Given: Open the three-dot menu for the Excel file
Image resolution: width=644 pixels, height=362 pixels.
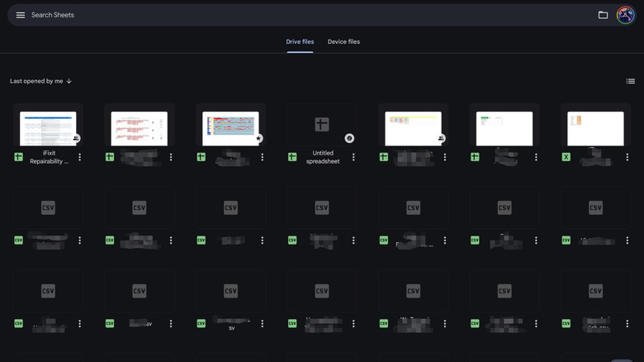Looking at the screenshot, I should click(x=627, y=157).
